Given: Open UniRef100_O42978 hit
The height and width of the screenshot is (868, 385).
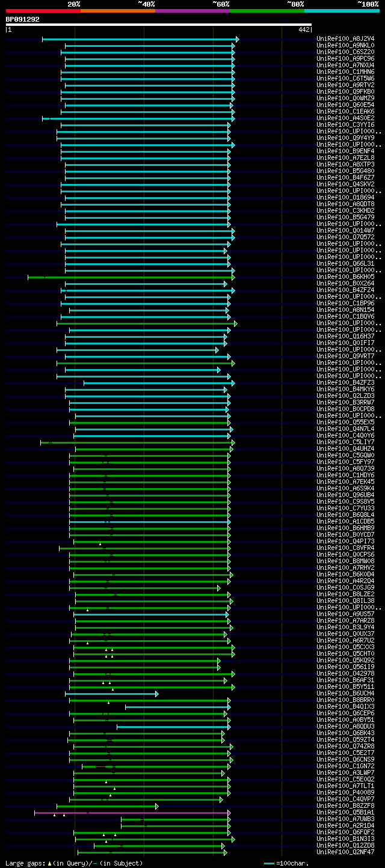Looking at the screenshot, I should pos(345,673).
